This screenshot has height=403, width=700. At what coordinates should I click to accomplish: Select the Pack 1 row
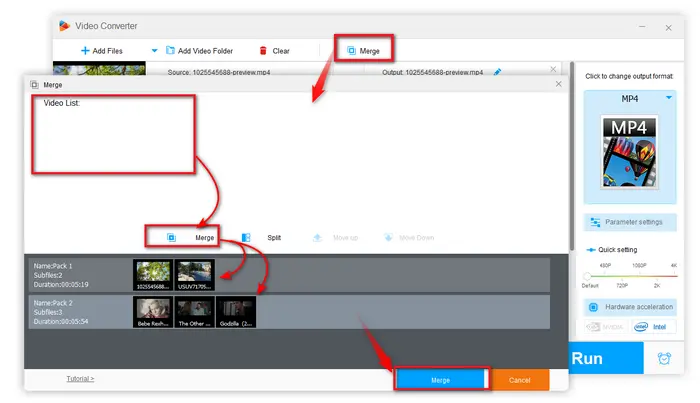click(x=289, y=275)
